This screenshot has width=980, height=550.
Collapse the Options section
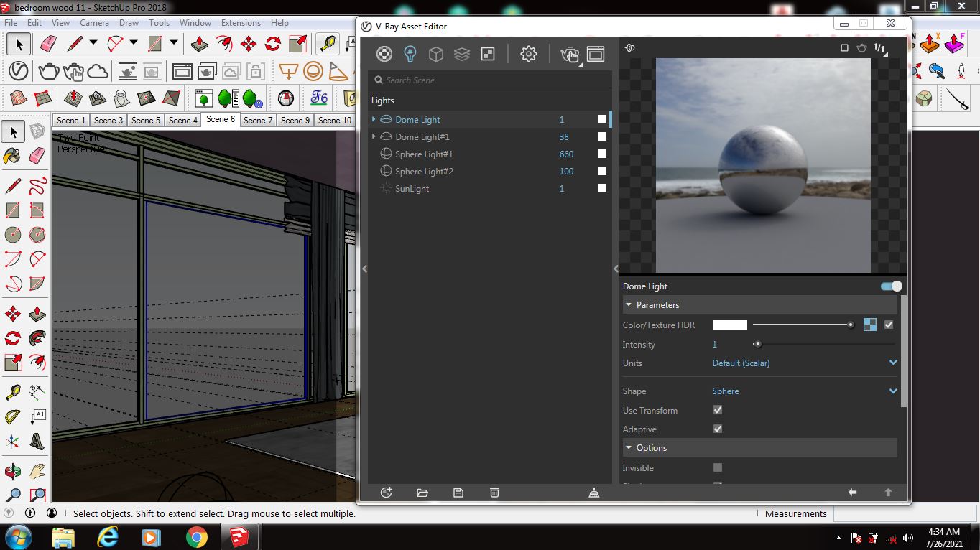point(629,448)
